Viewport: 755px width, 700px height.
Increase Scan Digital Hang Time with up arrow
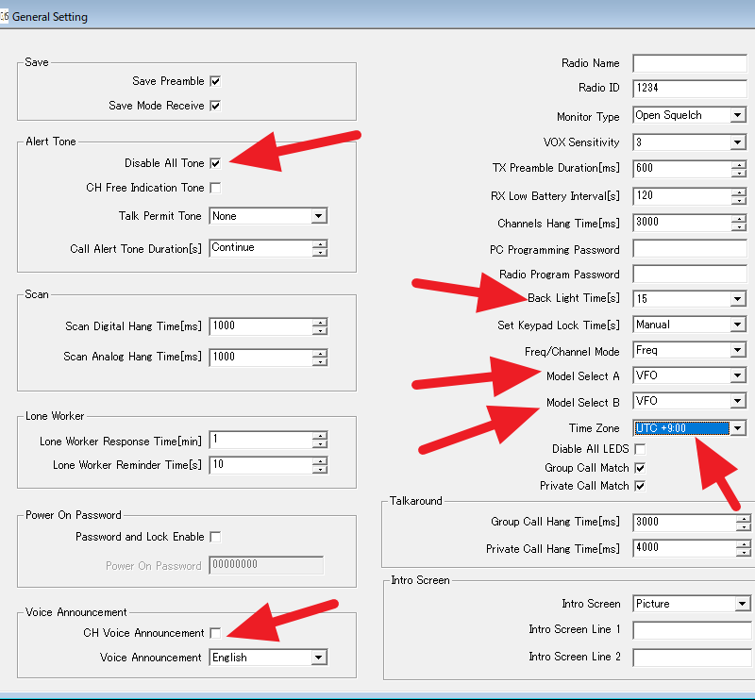tap(320, 323)
